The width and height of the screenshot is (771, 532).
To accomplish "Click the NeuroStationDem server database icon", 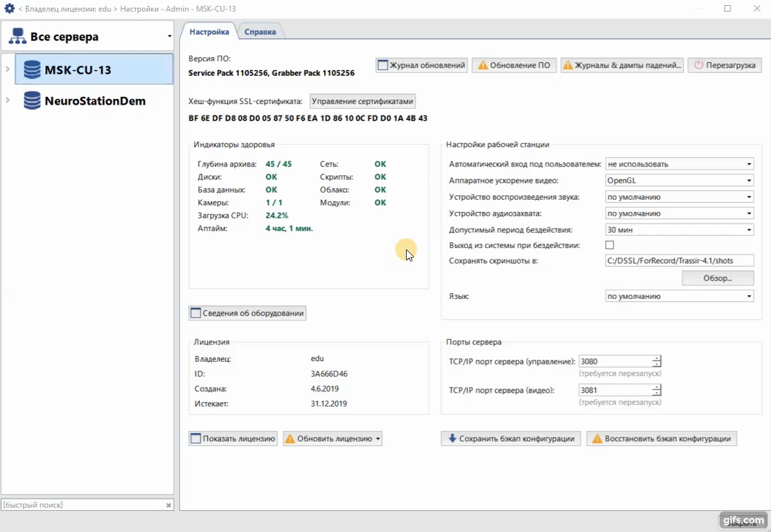I will pos(31,101).
